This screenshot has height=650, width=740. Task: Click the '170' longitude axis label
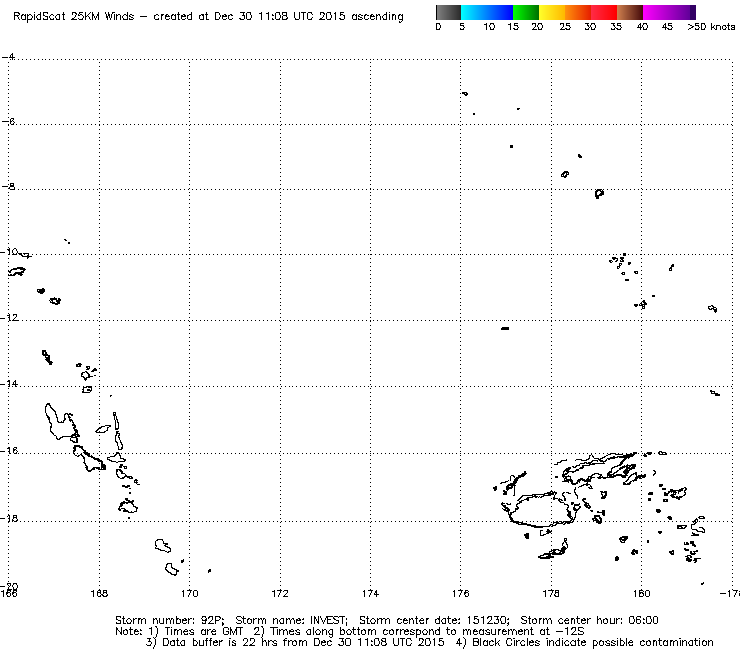click(x=190, y=593)
